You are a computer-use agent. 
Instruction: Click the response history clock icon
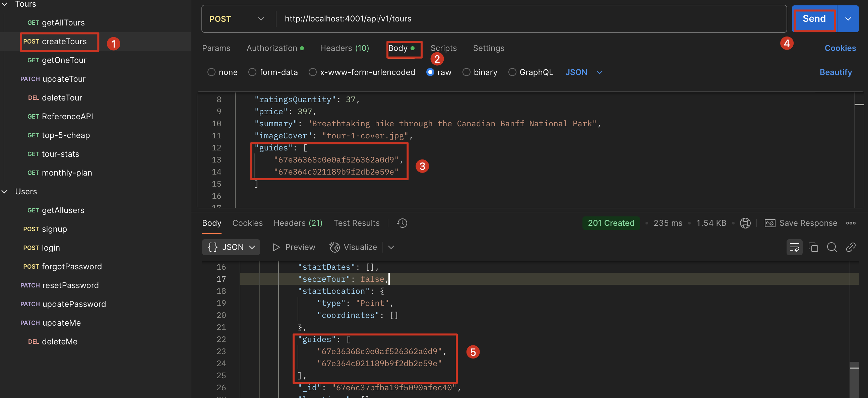[401, 223]
